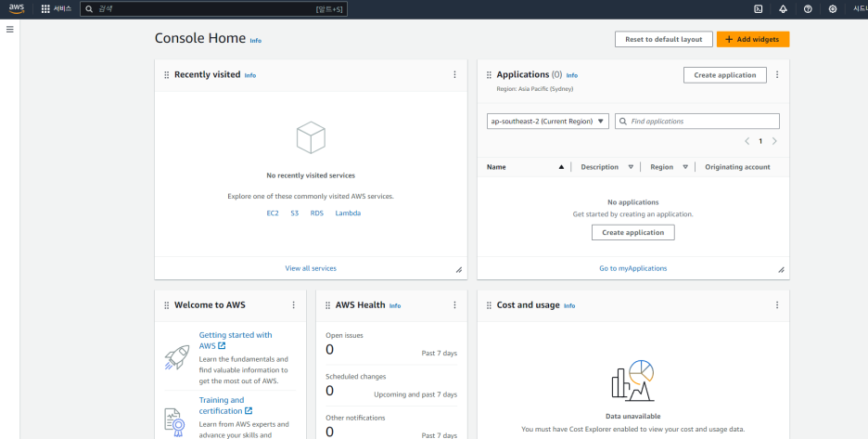Click Create application in Applications header
The image size is (868, 439).
724,75
